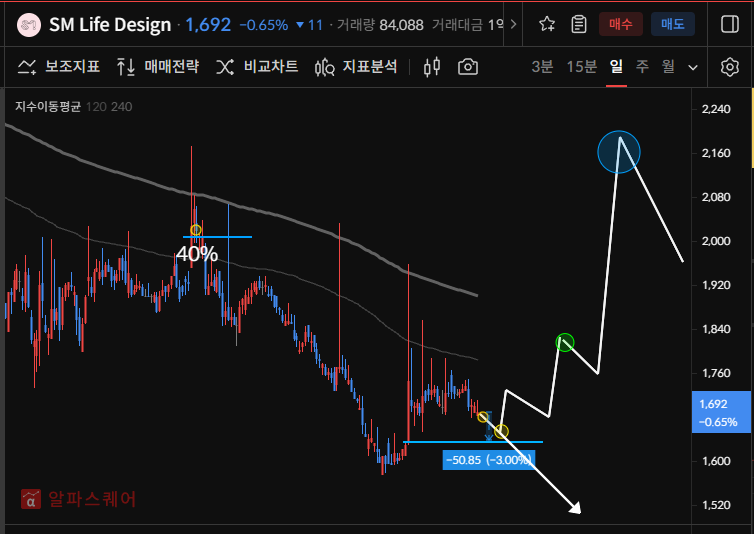This screenshot has height=534, width=754.
Task: Click the 1,692 price tag on axis
Action: (721, 412)
